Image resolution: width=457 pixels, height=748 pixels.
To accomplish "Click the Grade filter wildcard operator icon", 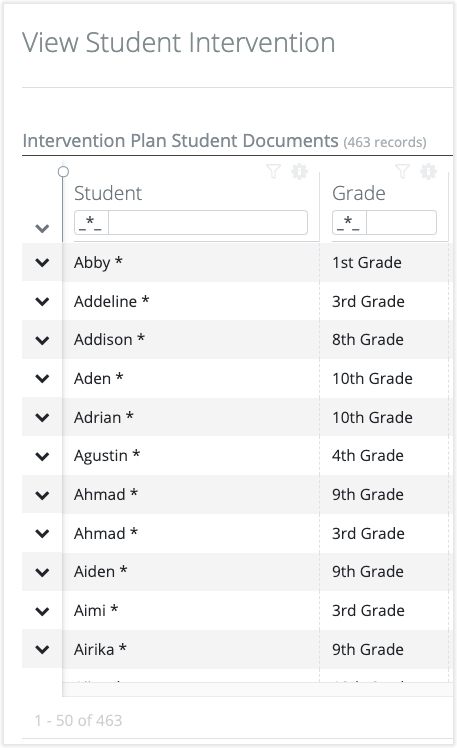I will coord(349,222).
